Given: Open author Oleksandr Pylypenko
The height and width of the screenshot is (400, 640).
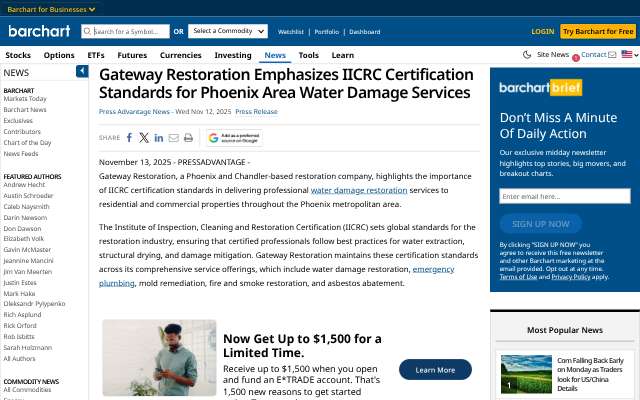Looking at the screenshot, I should [34, 304].
